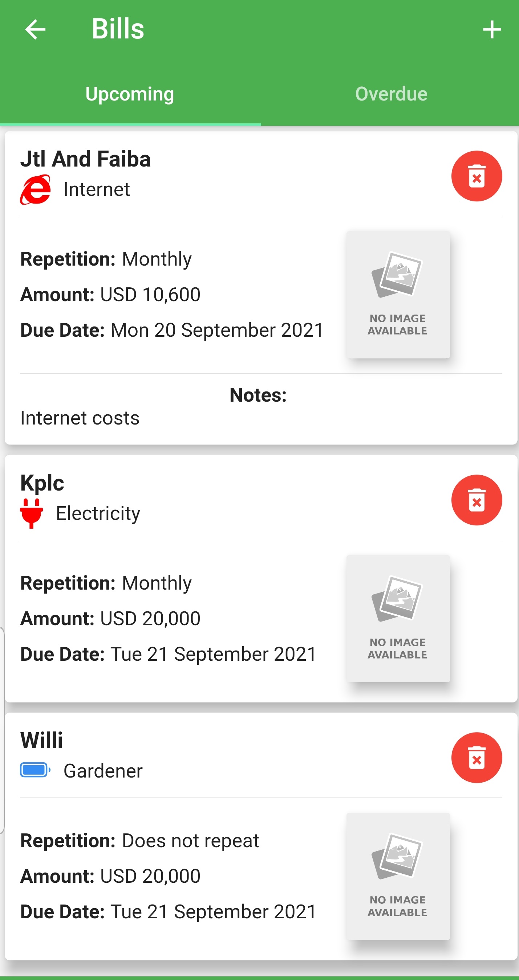This screenshot has width=519, height=980.
Task: Open Willi bill image placeholder
Action: [x=398, y=876]
